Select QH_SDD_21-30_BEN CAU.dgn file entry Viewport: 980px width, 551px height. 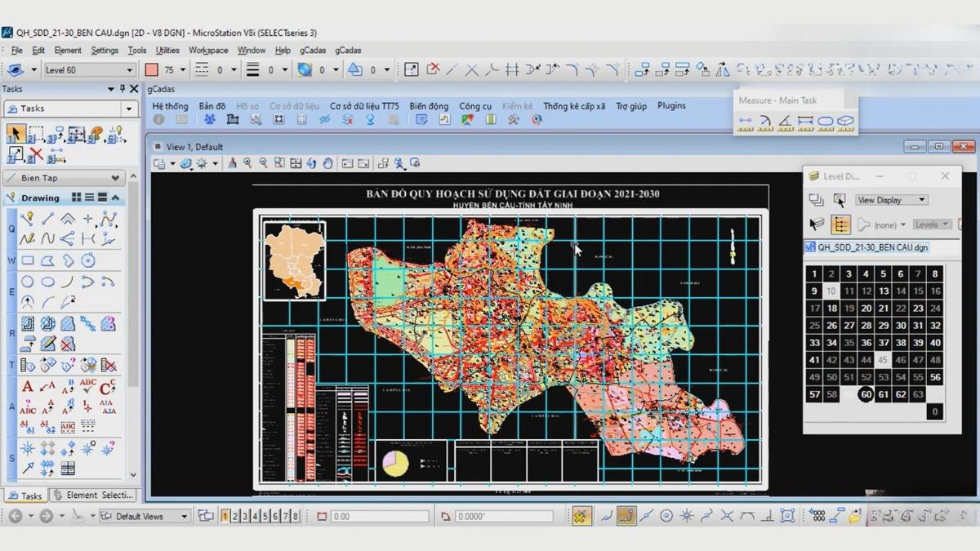[872, 247]
